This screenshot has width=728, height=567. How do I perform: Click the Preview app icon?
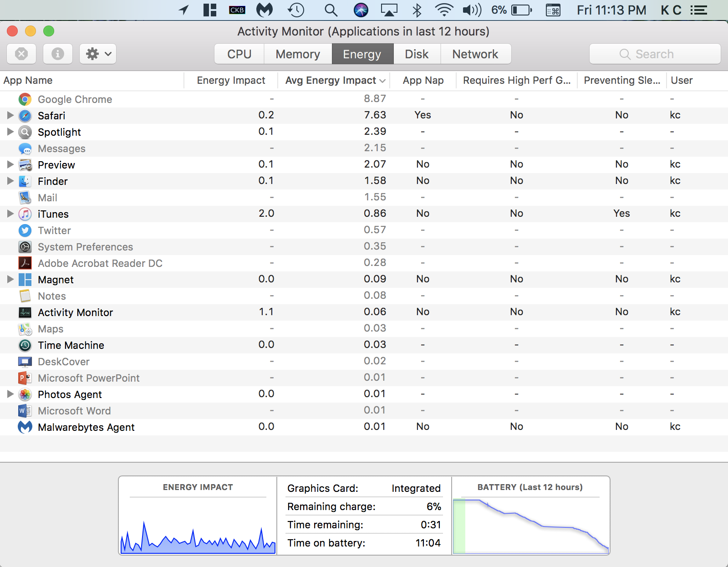25,165
